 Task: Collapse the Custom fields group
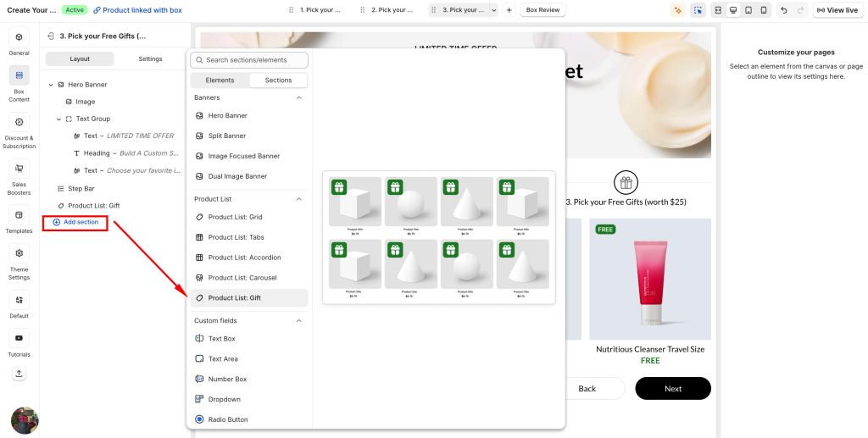coord(298,321)
